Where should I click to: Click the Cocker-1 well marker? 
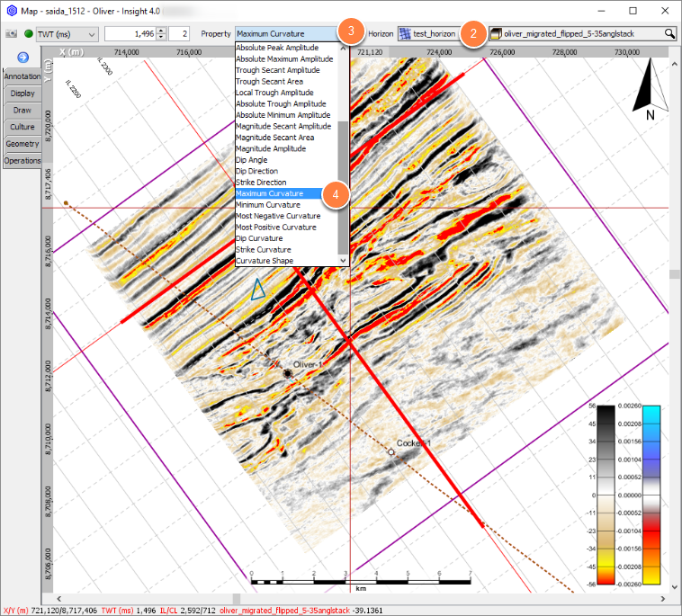(391, 452)
